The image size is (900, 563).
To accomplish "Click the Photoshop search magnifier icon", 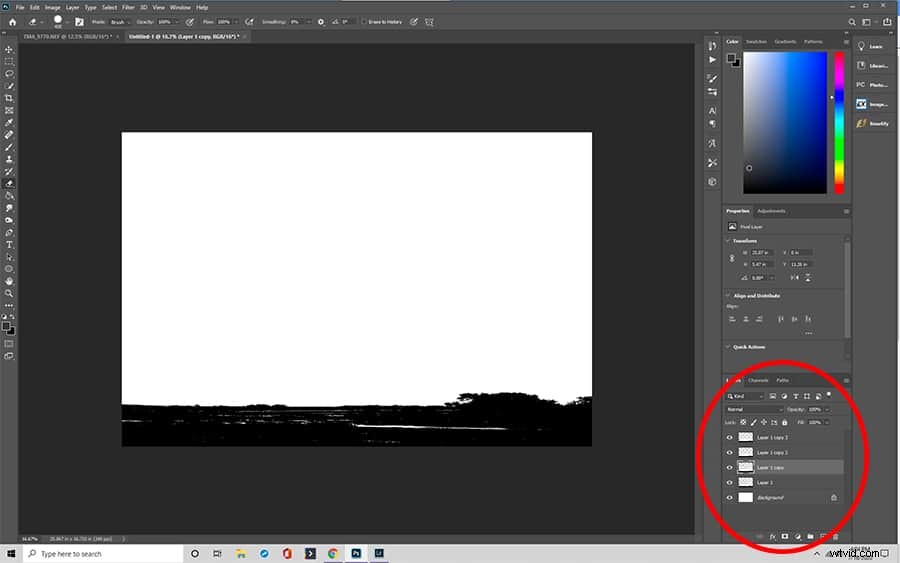I will [x=852, y=22].
